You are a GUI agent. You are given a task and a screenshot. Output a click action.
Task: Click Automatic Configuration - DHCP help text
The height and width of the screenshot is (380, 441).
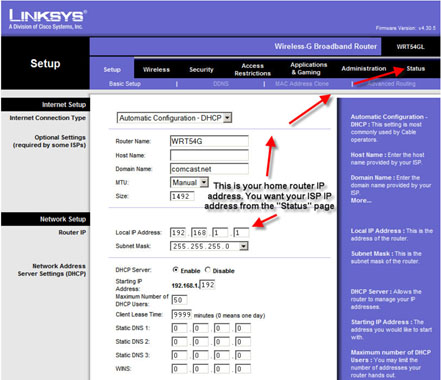coord(389,128)
